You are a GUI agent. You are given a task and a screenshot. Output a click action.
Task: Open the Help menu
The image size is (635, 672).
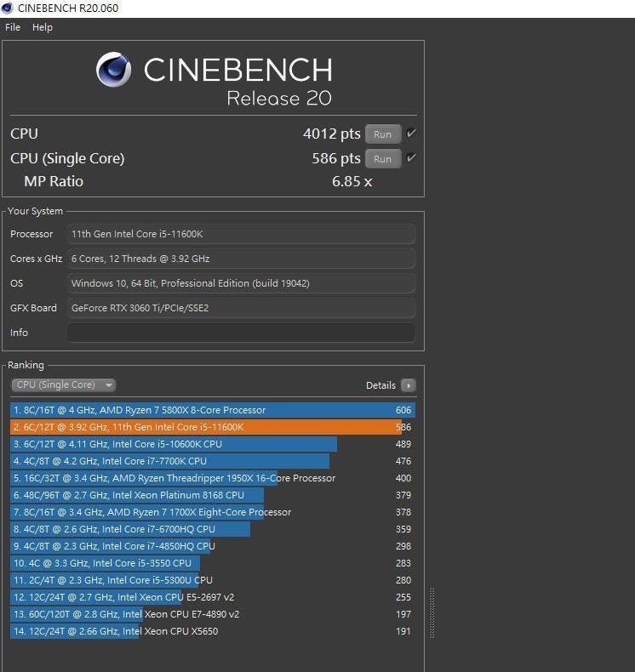(43, 27)
